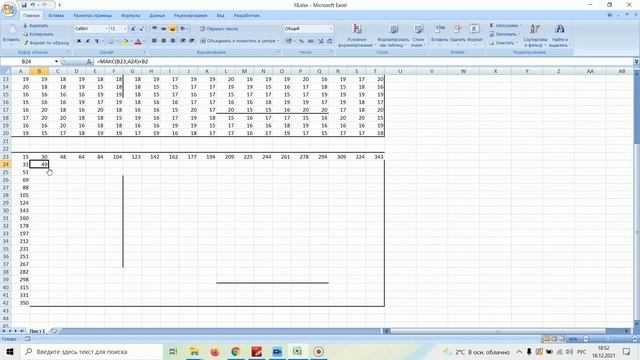Apply percent style format
Screen dimensions: 640x360
301,41
